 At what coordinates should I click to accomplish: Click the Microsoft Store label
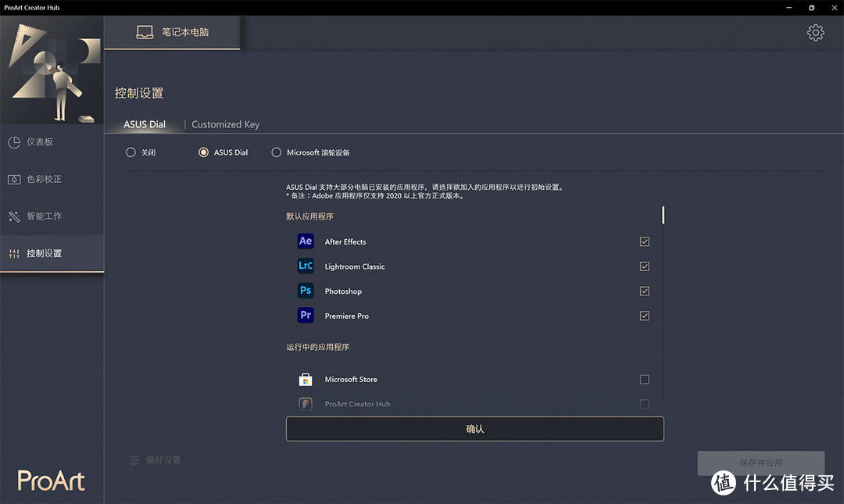351,380
